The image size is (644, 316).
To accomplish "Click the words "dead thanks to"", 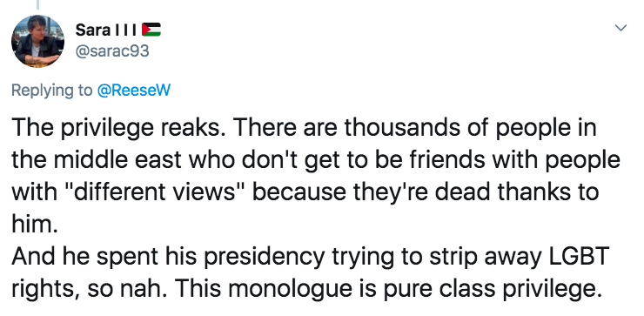I will 517,192.
